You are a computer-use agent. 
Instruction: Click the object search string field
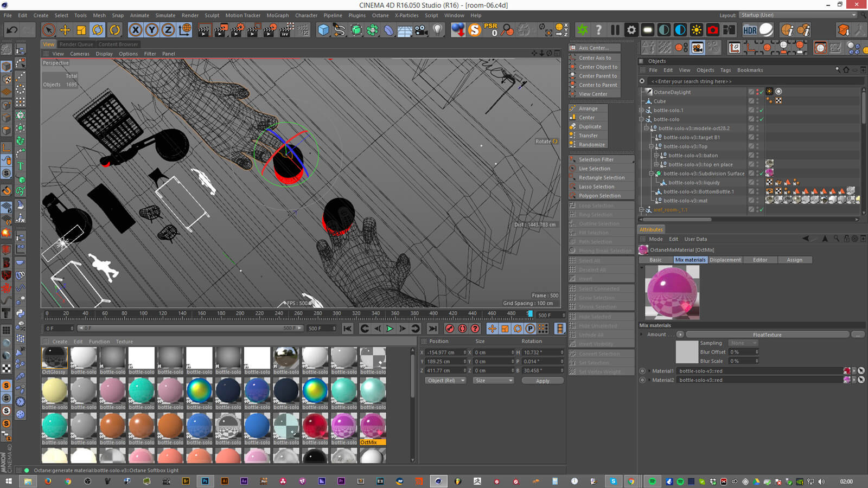click(756, 81)
